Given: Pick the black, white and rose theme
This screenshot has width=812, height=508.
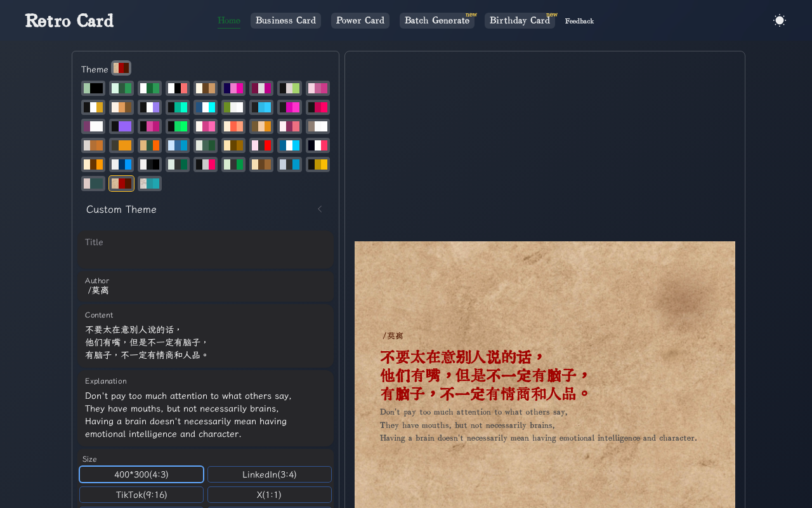Looking at the screenshot, I should pyautogui.click(x=318, y=145).
